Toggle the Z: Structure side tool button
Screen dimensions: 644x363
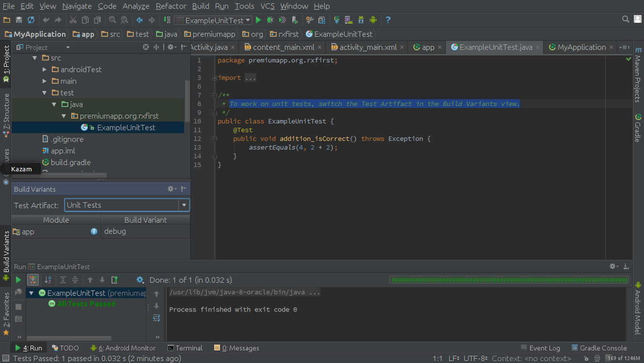[6, 115]
